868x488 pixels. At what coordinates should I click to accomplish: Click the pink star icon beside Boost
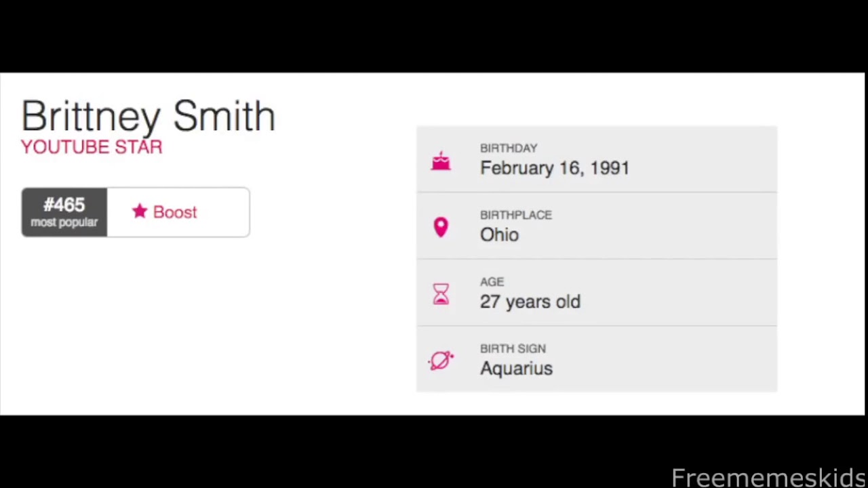pos(140,211)
